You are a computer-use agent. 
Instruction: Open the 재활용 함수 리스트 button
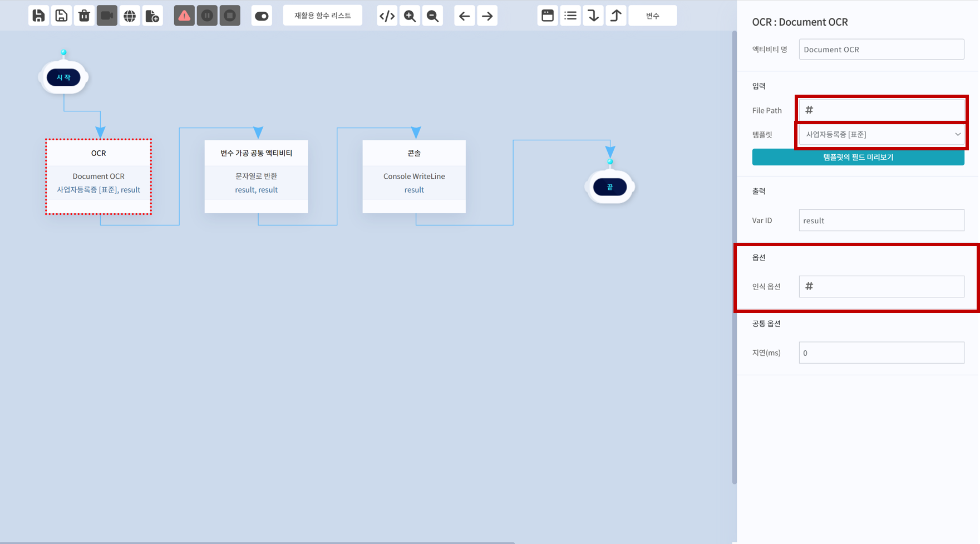(x=323, y=16)
